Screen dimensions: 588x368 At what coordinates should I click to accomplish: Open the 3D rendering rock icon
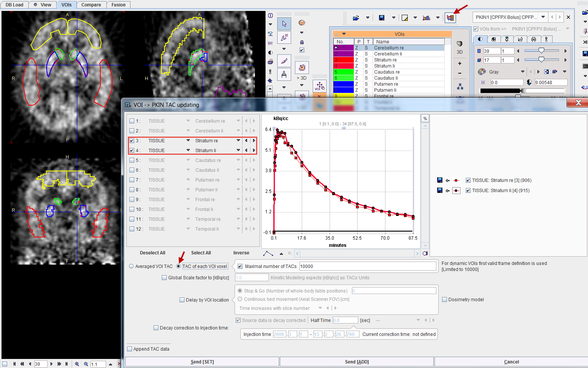tap(459, 44)
